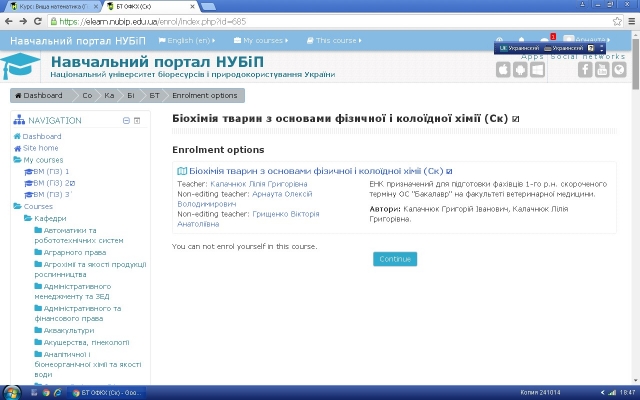Collapse the Navigation block with minus icon
Viewport: 640px width, 400px height.
tap(126, 120)
